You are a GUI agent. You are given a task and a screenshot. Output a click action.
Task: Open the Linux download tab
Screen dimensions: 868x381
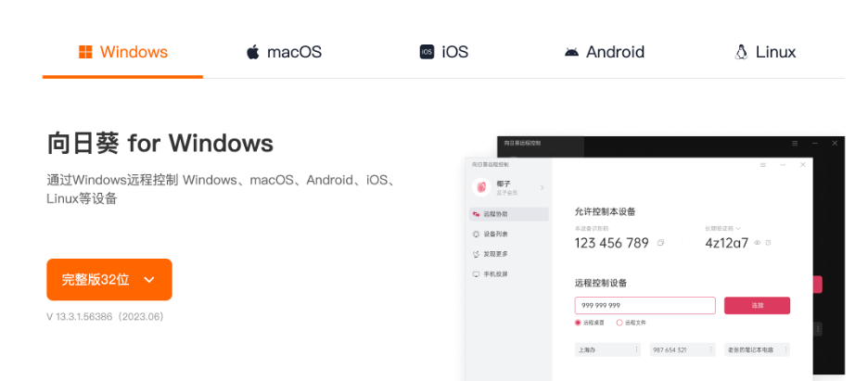765,52
